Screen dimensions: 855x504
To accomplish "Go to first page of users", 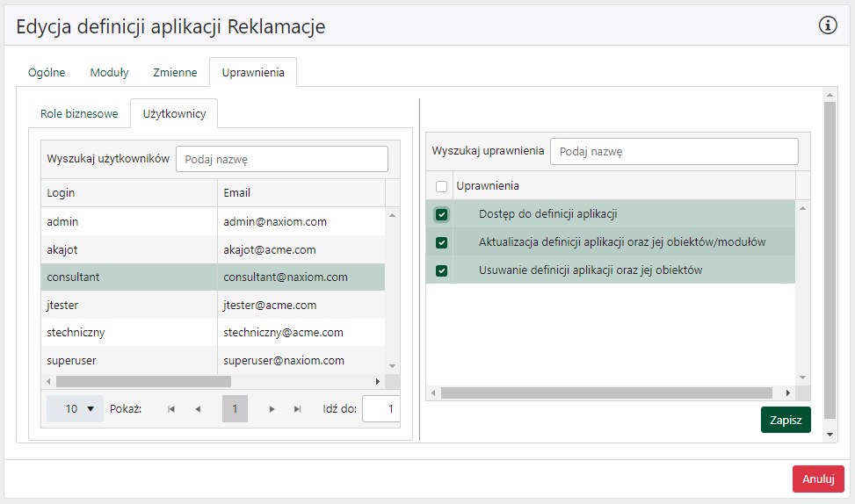I will point(171,409).
